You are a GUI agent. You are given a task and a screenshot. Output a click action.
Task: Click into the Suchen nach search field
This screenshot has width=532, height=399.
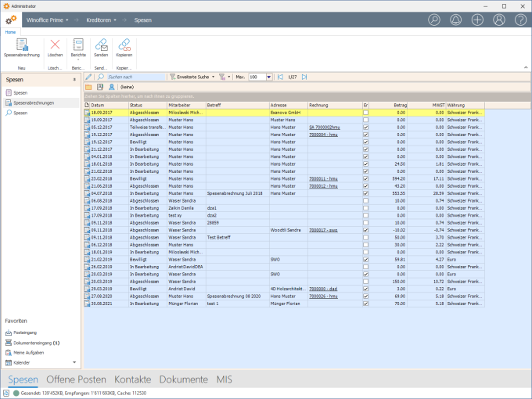(x=135, y=77)
